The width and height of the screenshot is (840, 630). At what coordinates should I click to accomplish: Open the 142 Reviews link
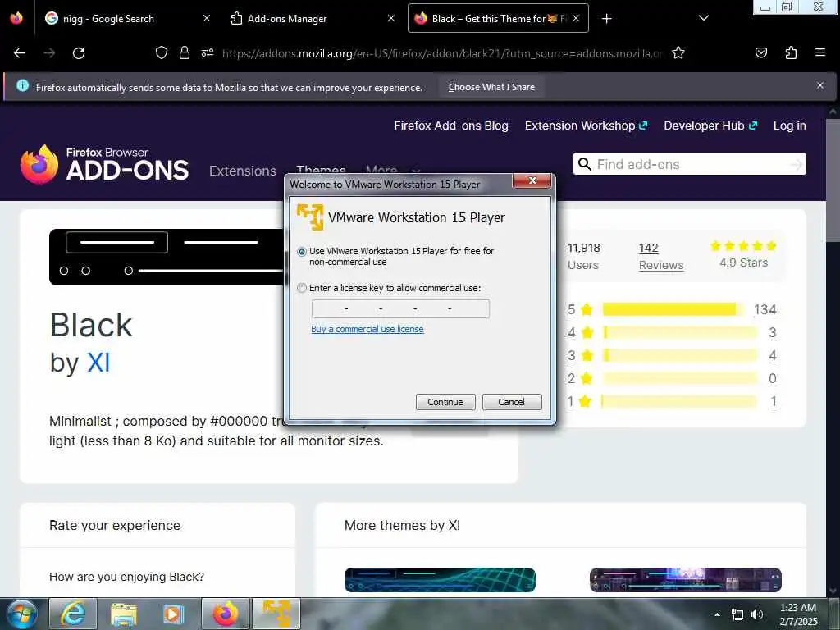[660, 256]
